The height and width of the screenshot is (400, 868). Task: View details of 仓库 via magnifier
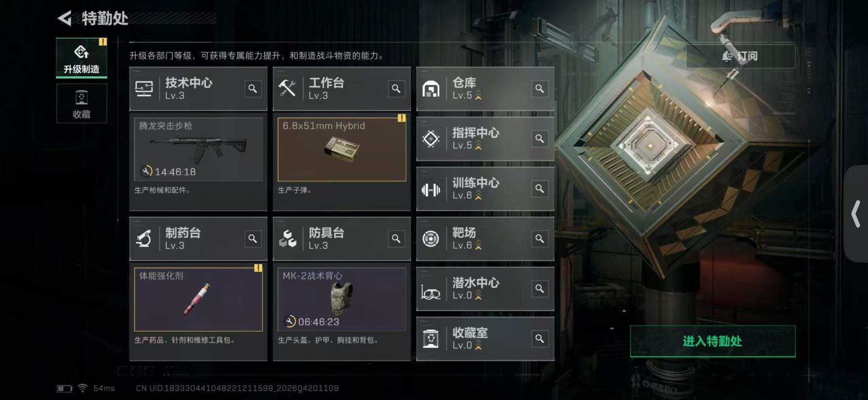pos(540,89)
